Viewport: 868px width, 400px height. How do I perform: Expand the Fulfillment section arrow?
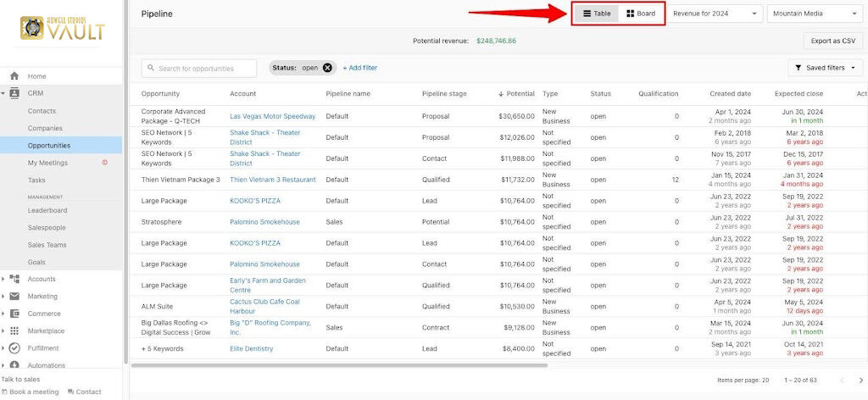click(3, 348)
